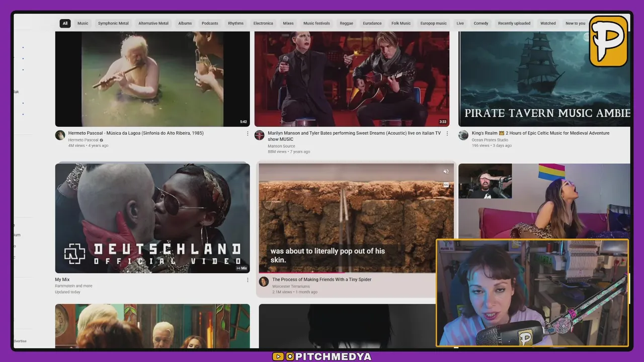Select the Music festivals chip
Viewport: 644px width, 362px height.
click(x=316, y=23)
